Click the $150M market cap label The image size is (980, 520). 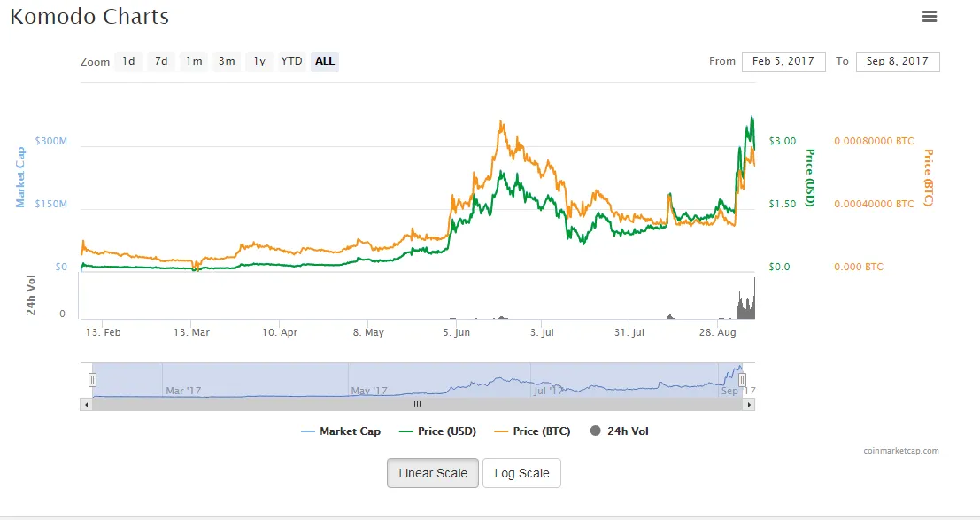coord(50,204)
